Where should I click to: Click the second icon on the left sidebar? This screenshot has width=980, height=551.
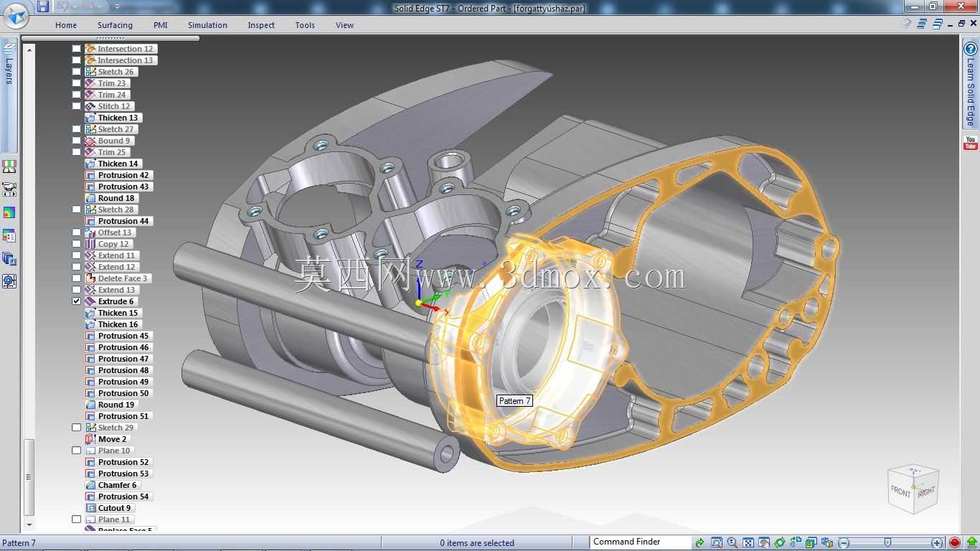(x=9, y=189)
